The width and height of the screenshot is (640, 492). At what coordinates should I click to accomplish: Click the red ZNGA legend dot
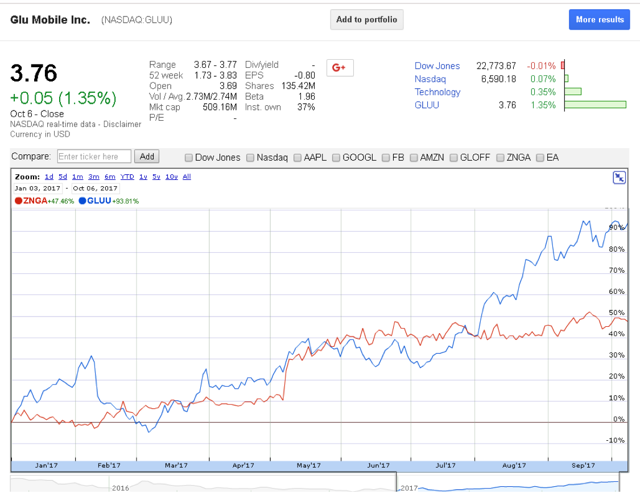[18, 201]
